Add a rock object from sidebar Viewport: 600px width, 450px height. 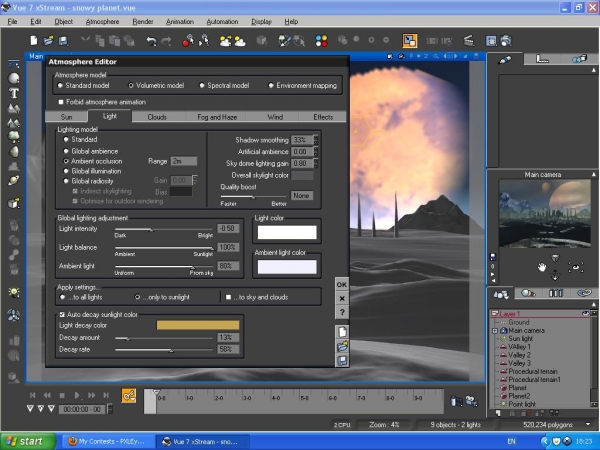point(14,152)
